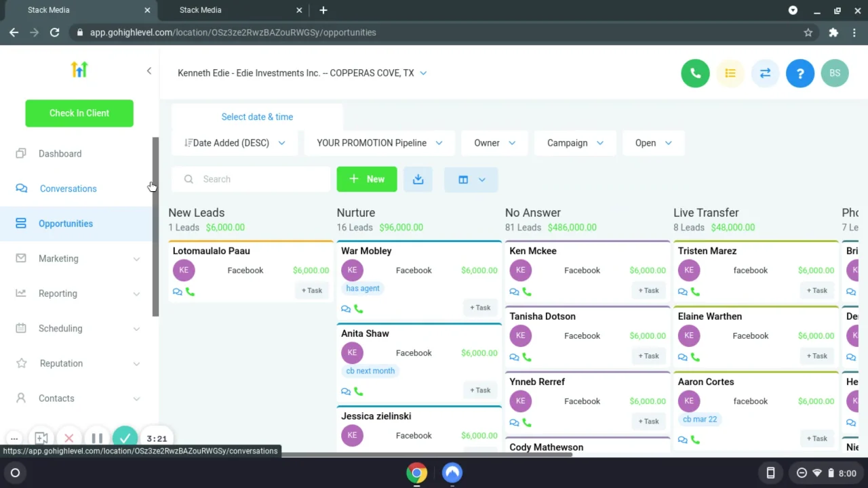Add a task on Anita Shaw card

(x=480, y=390)
